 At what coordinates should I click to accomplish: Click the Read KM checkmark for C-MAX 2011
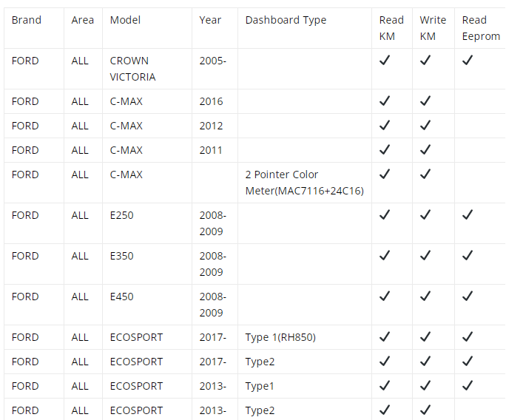[x=385, y=149]
